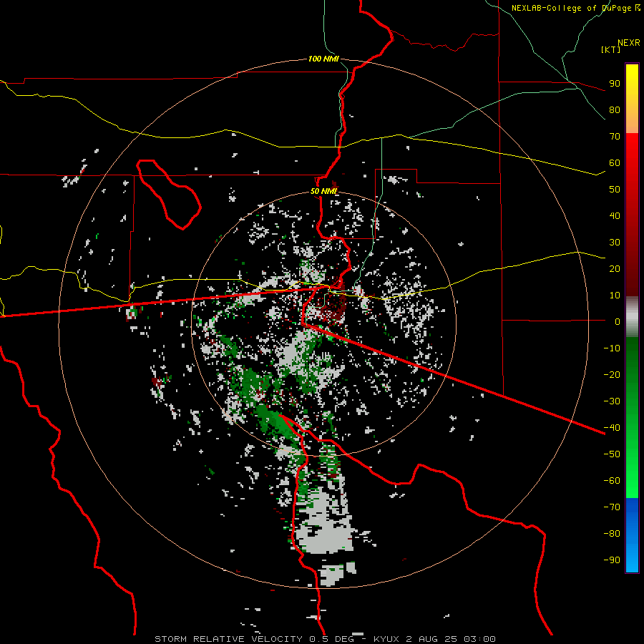The width and height of the screenshot is (644, 644).
Task: Click the 80 value on velocity scale
Action: [x=615, y=110]
